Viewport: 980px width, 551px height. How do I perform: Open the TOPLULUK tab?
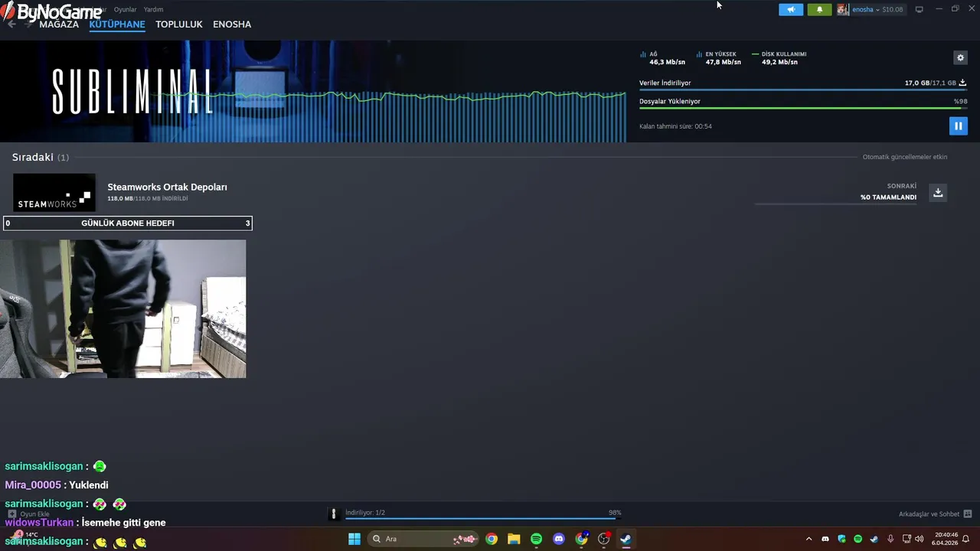179,24
